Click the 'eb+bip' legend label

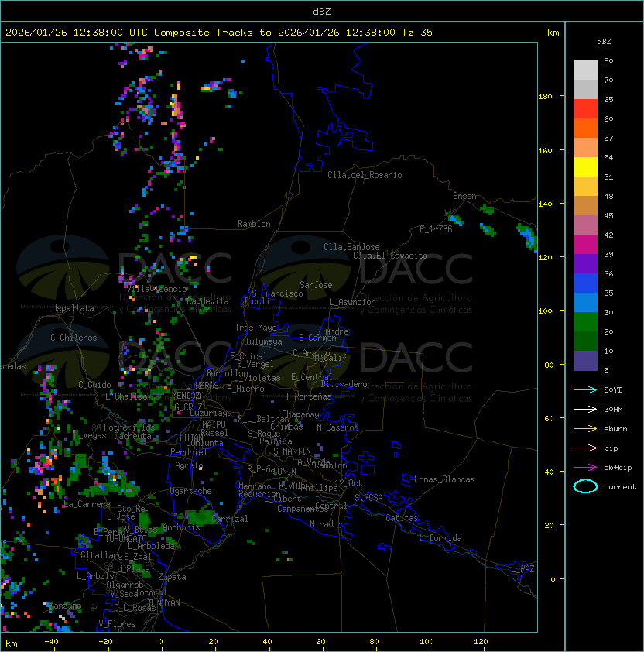coord(618,468)
